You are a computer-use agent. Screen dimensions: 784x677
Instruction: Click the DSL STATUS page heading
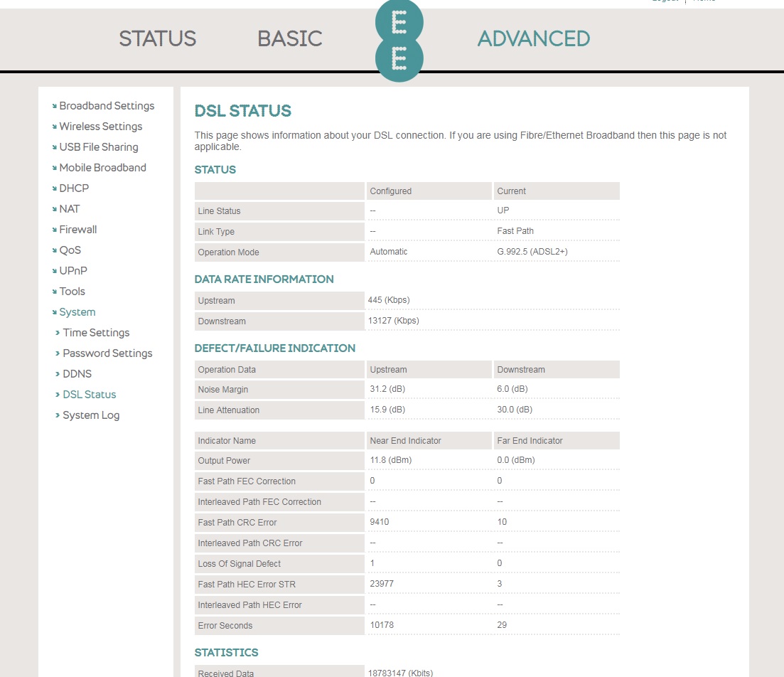pos(242,111)
